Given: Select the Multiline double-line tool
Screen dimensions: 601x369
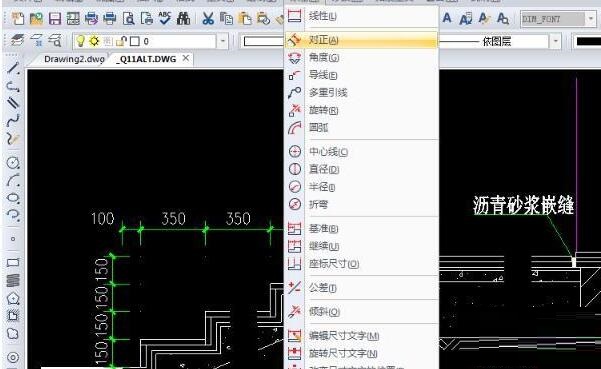Looking at the screenshot, I should pos(13,103).
